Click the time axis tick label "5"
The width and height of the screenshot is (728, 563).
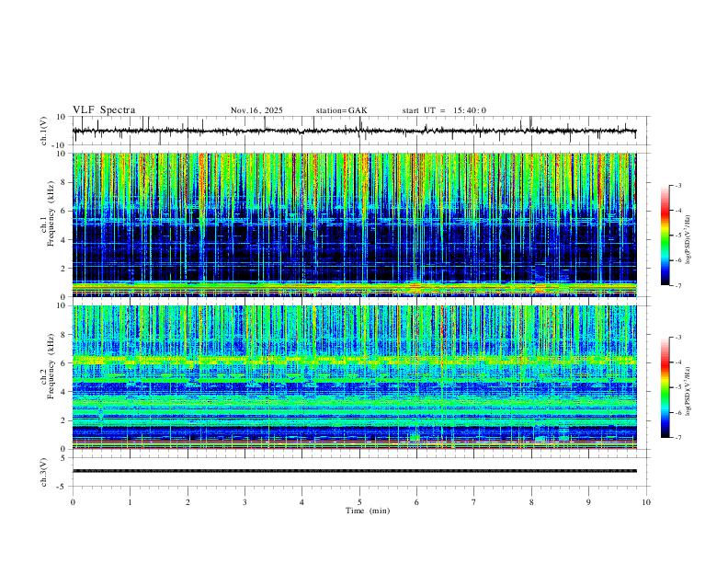(359, 502)
